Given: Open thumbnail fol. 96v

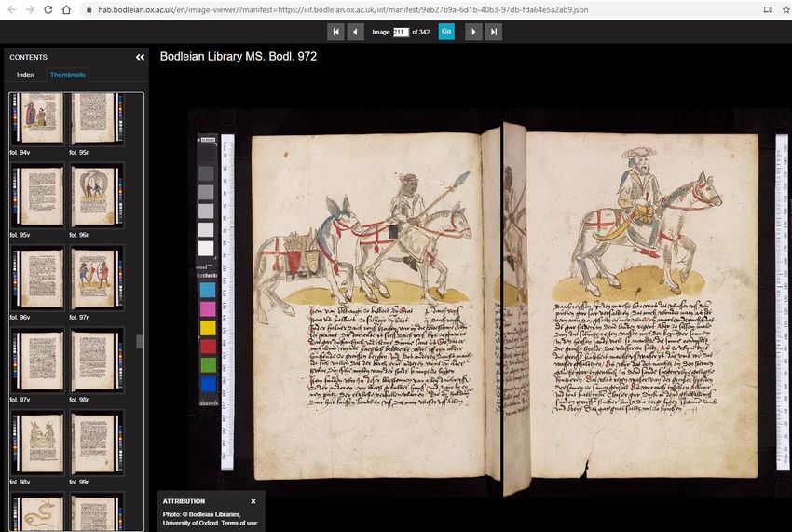Looking at the screenshot, I should 38,279.
